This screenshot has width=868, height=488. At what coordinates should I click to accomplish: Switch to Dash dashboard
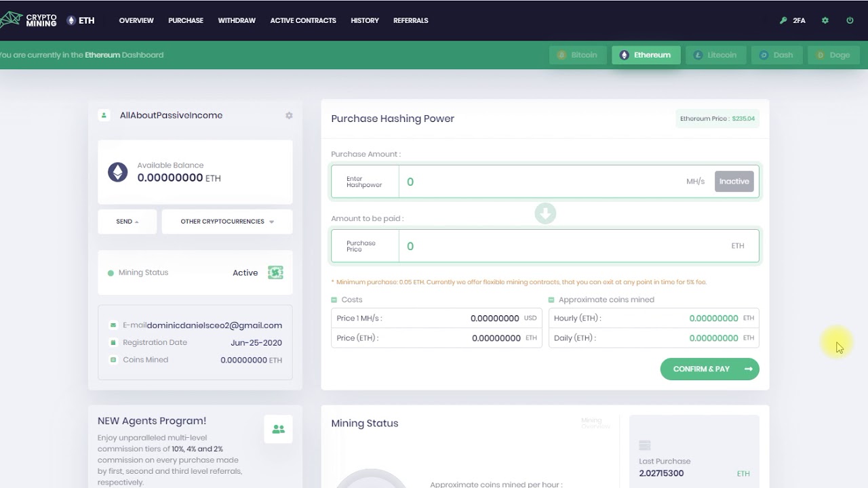(x=777, y=55)
